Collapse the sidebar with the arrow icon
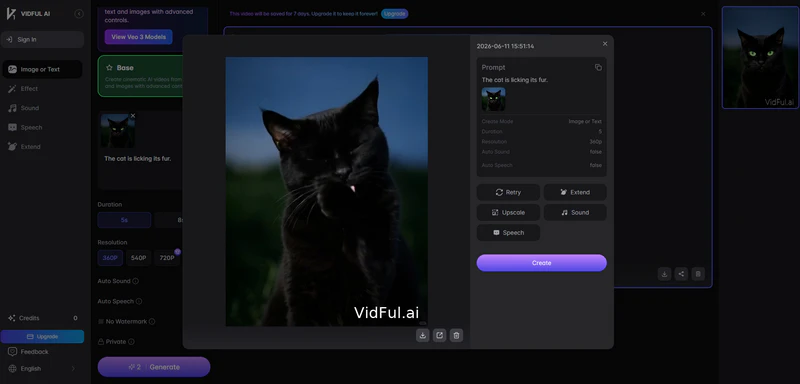 pos(79,14)
